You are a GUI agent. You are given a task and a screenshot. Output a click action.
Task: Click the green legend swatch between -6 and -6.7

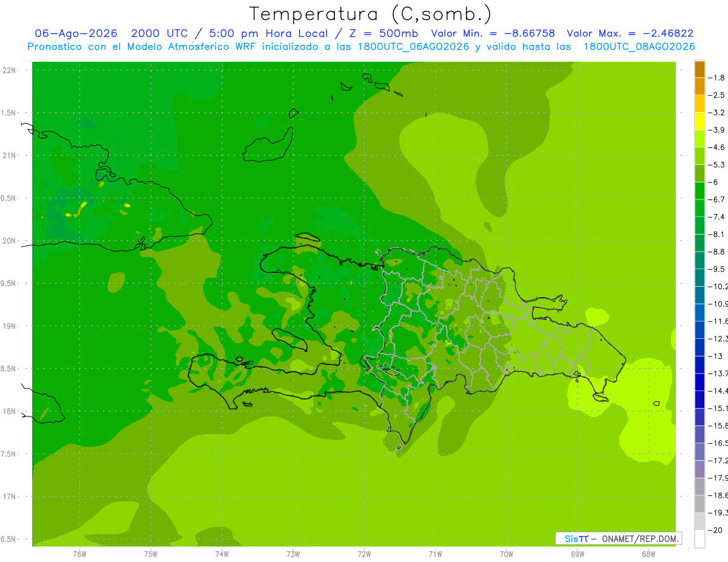tap(699, 191)
